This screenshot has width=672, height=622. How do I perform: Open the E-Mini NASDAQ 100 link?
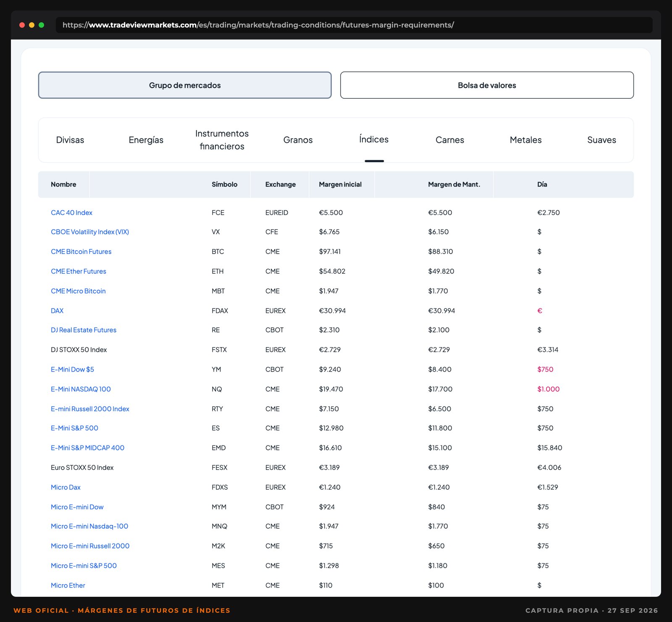point(81,389)
